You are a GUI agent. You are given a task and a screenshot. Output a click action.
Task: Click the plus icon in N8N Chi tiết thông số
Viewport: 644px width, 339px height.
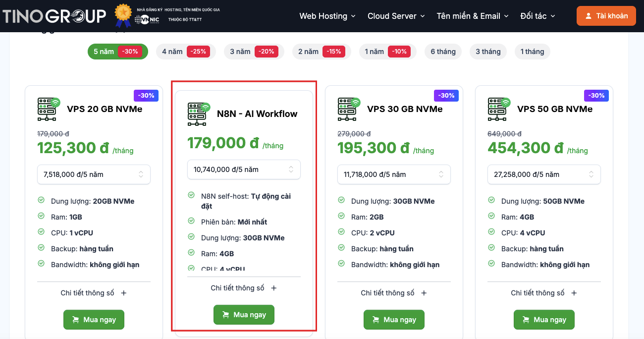pyautogui.click(x=274, y=288)
